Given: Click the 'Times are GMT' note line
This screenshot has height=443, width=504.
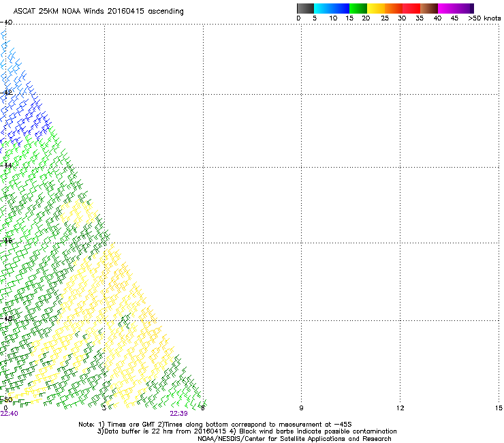Looking at the screenshot, I should pos(215,425).
